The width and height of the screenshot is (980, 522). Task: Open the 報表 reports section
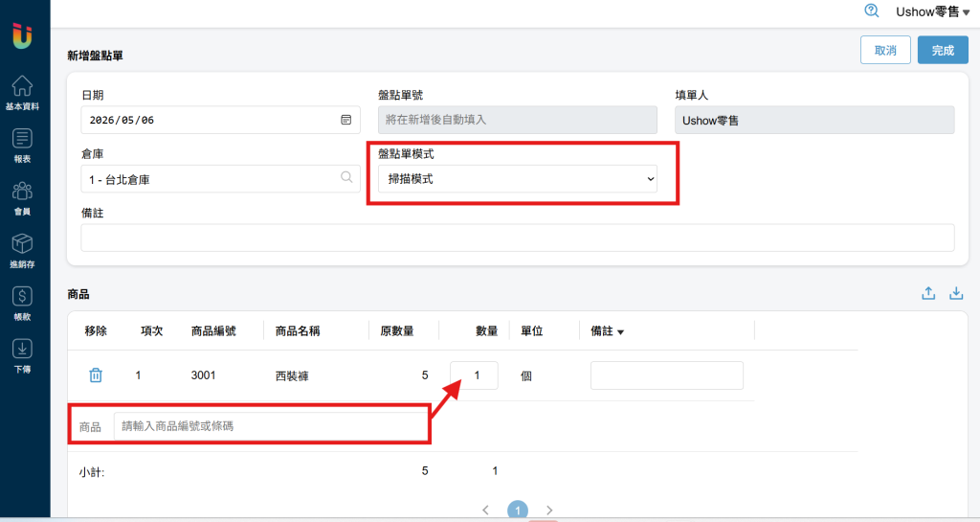(23, 146)
